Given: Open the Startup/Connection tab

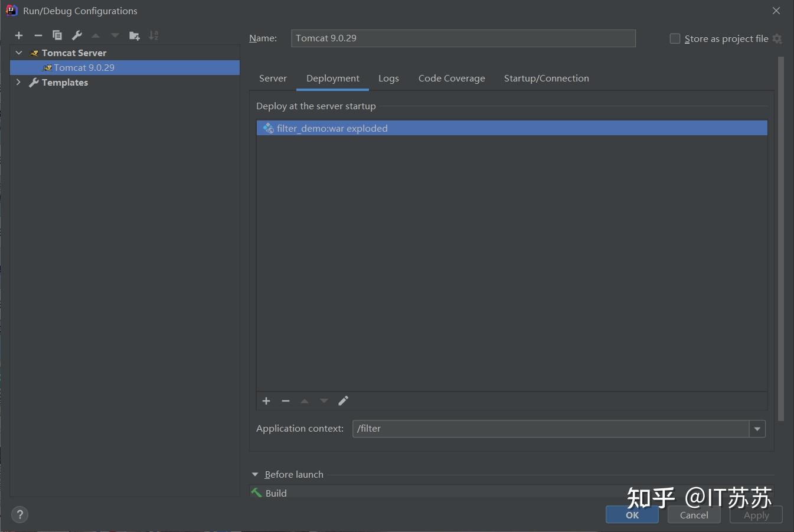Looking at the screenshot, I should [x=547, y=79].
